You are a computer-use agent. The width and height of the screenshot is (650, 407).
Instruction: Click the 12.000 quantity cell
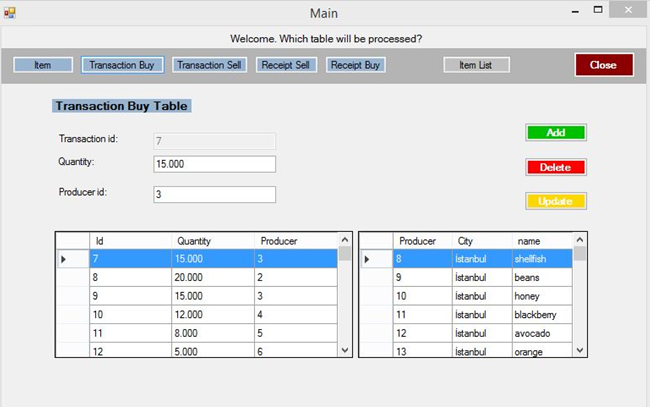[213, 315]
